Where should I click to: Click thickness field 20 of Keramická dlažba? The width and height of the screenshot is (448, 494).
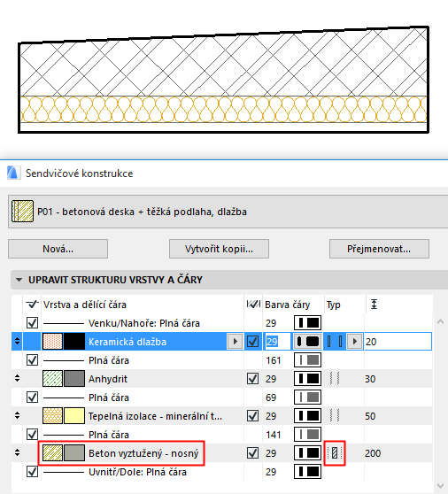tap(398, 342)
